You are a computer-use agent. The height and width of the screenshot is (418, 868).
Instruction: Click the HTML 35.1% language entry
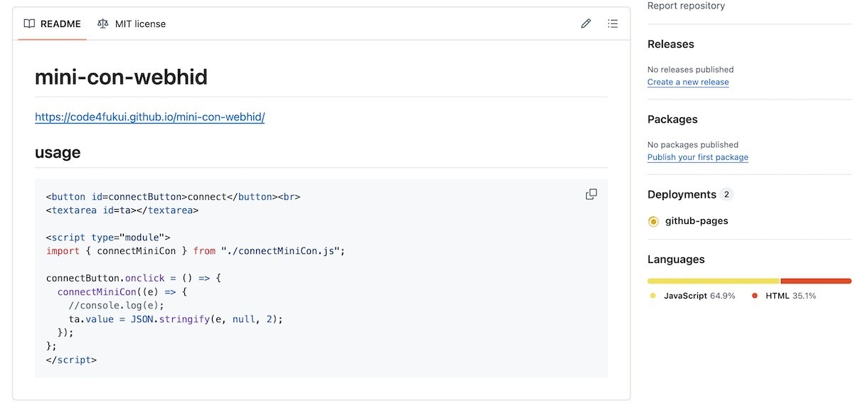point(784,296)
